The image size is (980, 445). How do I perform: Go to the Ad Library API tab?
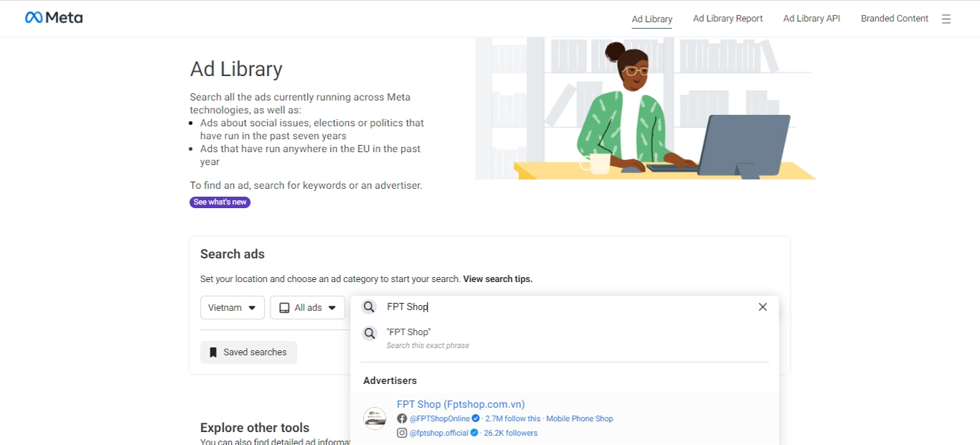pyautogui.click(x=811, y=19)
